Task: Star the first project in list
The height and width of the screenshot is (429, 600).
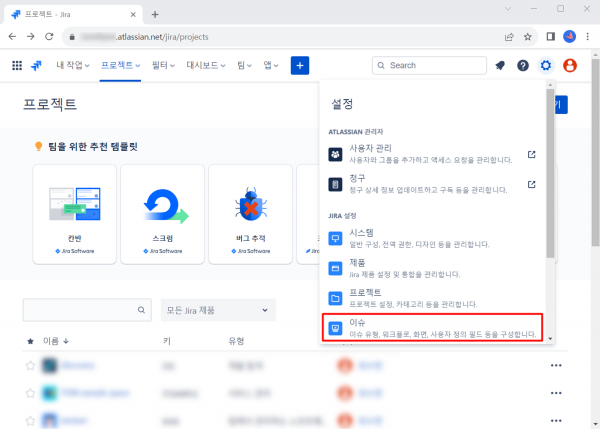Action: pyautogui.click(x=30, y=365)
